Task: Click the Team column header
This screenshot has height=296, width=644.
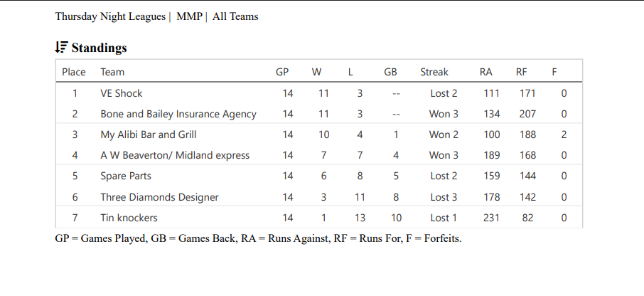Action: (x=112, y=72)
